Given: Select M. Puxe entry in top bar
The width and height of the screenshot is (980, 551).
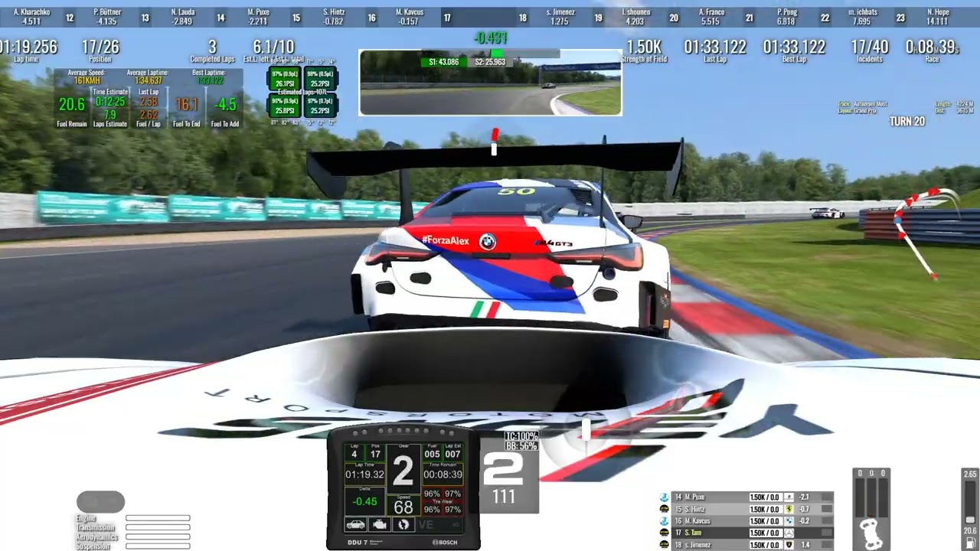Looking at the screenshot, I should [258, 17].
